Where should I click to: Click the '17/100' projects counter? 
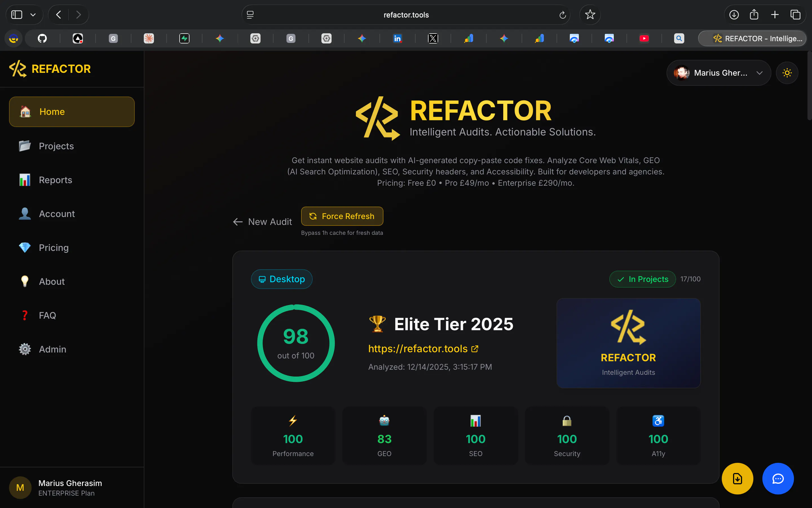[x=690, y=279]
